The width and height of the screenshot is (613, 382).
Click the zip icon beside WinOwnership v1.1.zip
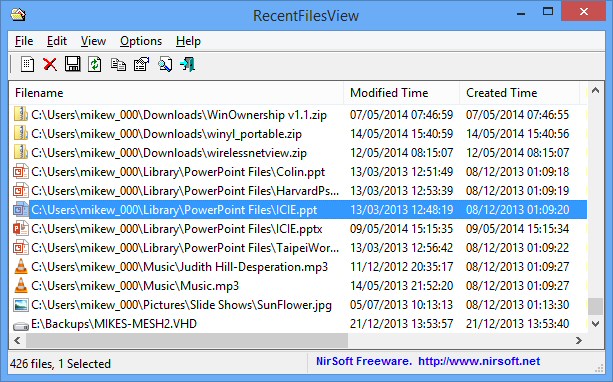coord(21,114)
